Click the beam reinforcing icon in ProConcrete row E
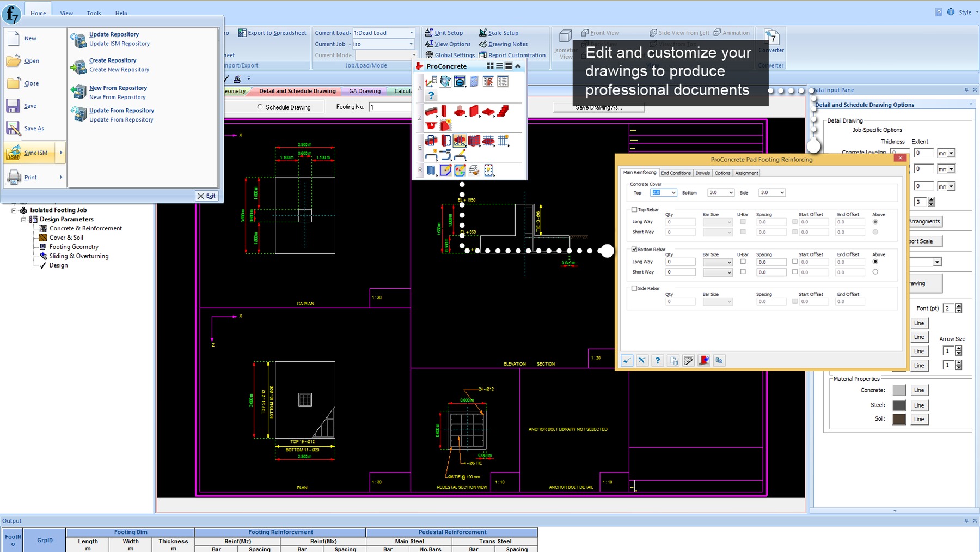Screen dimensions: 980x552 431,141
